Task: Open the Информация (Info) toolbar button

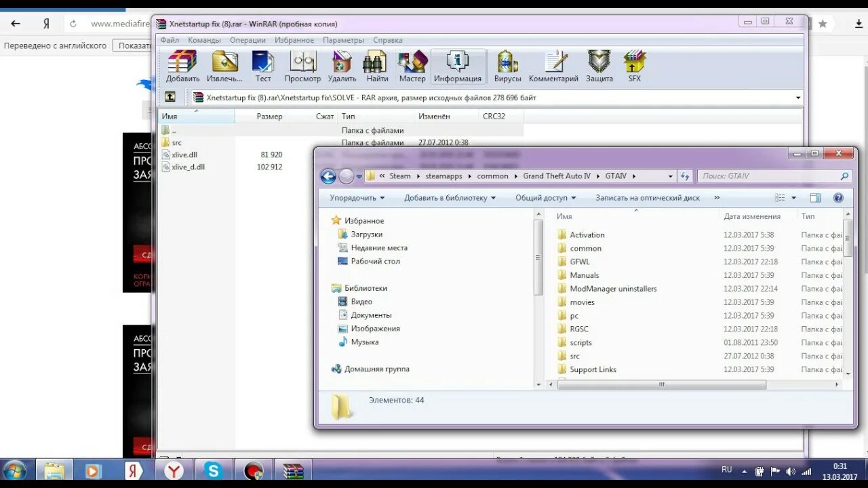Action: point(458,66)
